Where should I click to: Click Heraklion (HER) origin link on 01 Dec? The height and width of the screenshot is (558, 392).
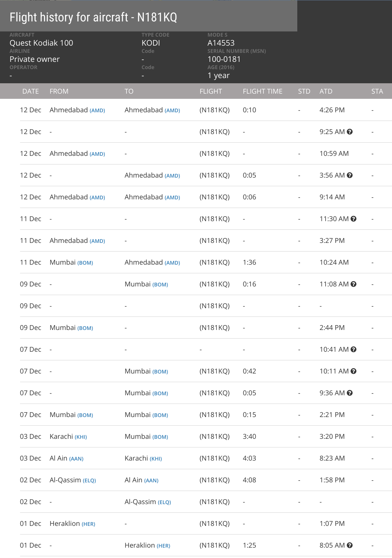tap(72, 523)
